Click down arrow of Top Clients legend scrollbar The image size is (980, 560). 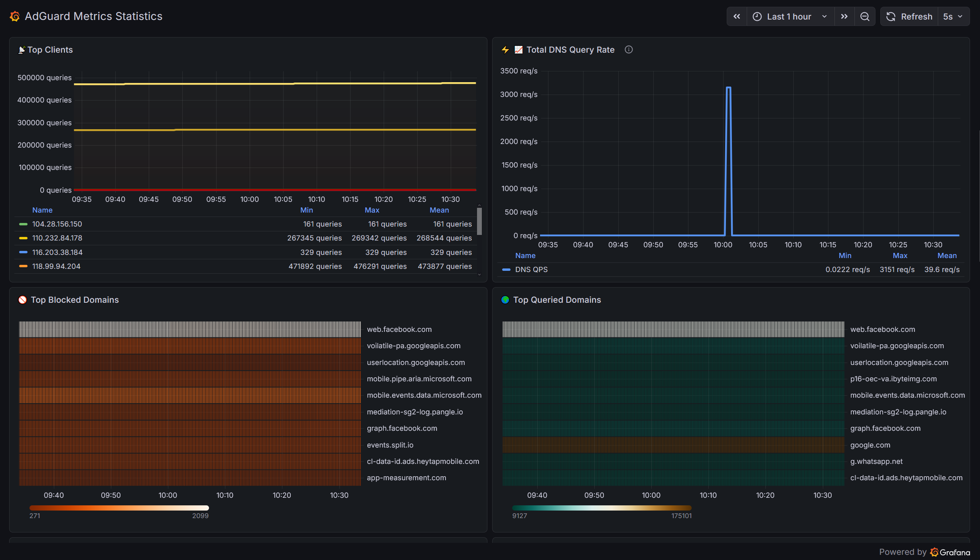[479, 274]
